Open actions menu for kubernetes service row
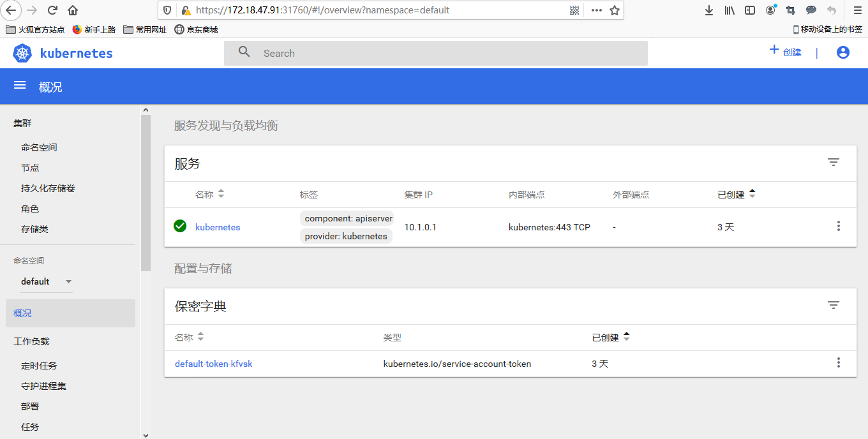This screenshot has height=439, width=868. 839,226
